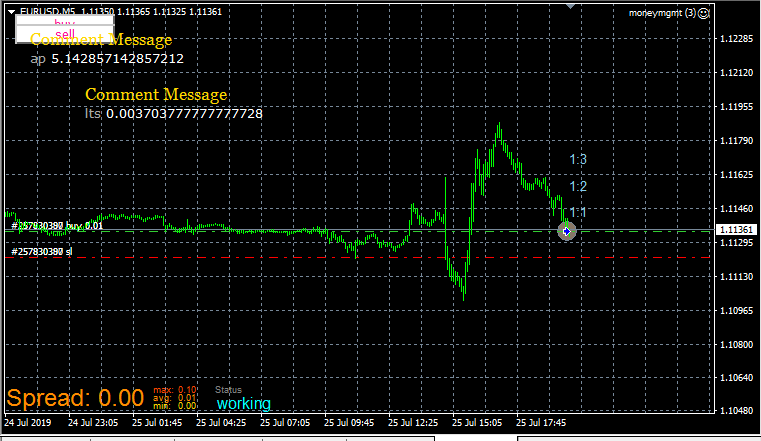Click the 25 Jul 17:45 time axis label

[541, 423]
